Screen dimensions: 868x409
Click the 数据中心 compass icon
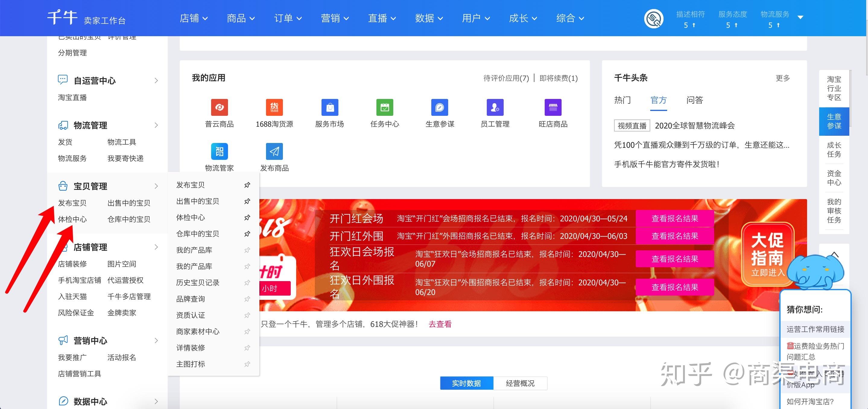[63, 401]
